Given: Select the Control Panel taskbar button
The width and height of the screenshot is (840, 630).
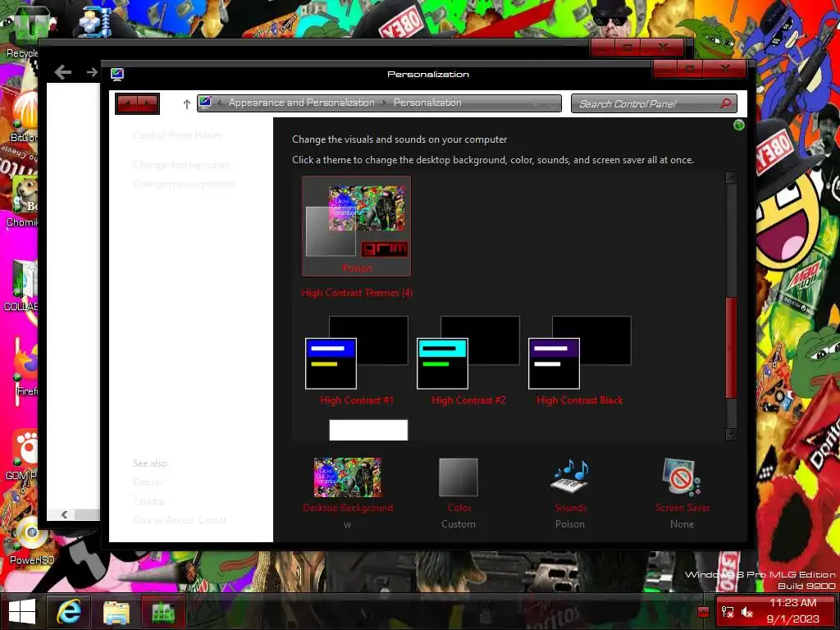Looking at the screenshot, I should coord(163,611).
